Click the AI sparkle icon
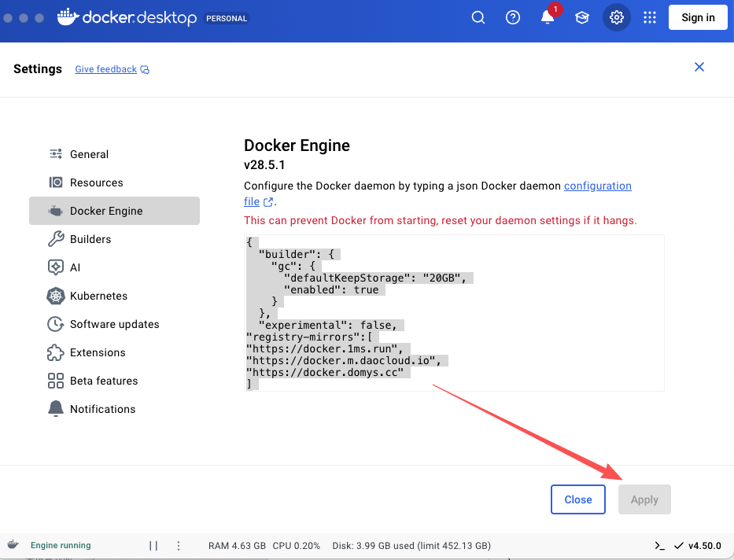This screenshot has height=560, width=734. point(56,267)
